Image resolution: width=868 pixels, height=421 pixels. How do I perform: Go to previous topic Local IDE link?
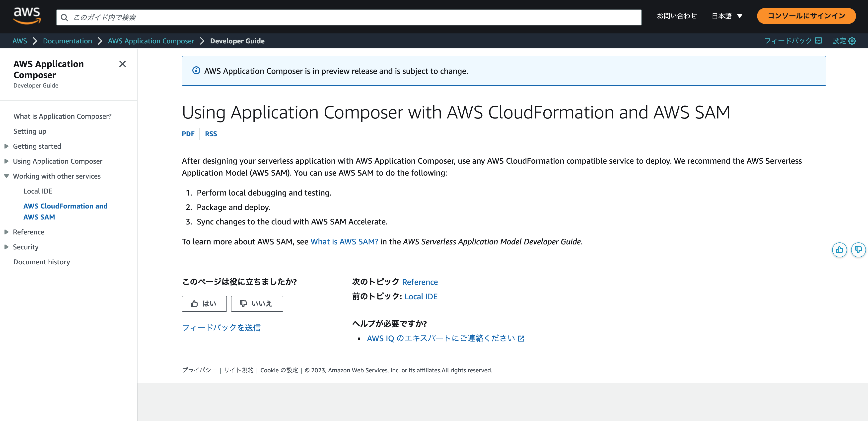click(421, 297)
